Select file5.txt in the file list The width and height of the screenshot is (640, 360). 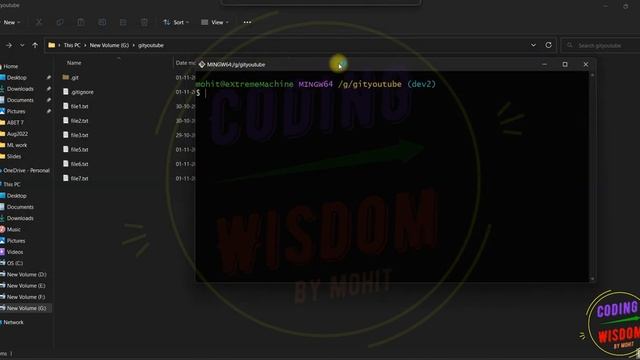(76, 149)
